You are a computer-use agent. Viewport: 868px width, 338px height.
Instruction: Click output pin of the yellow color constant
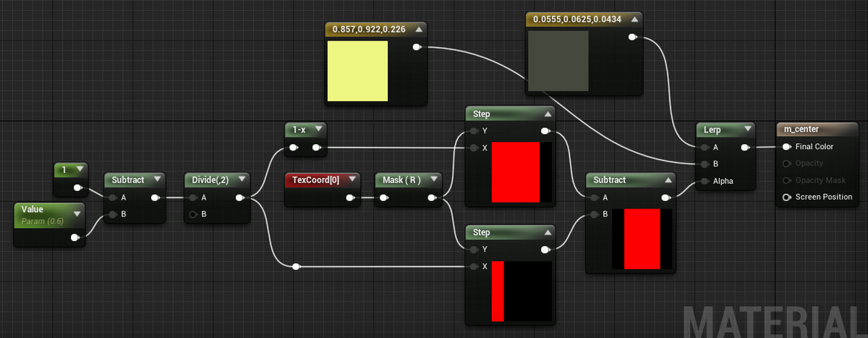[x=417, y=48]
